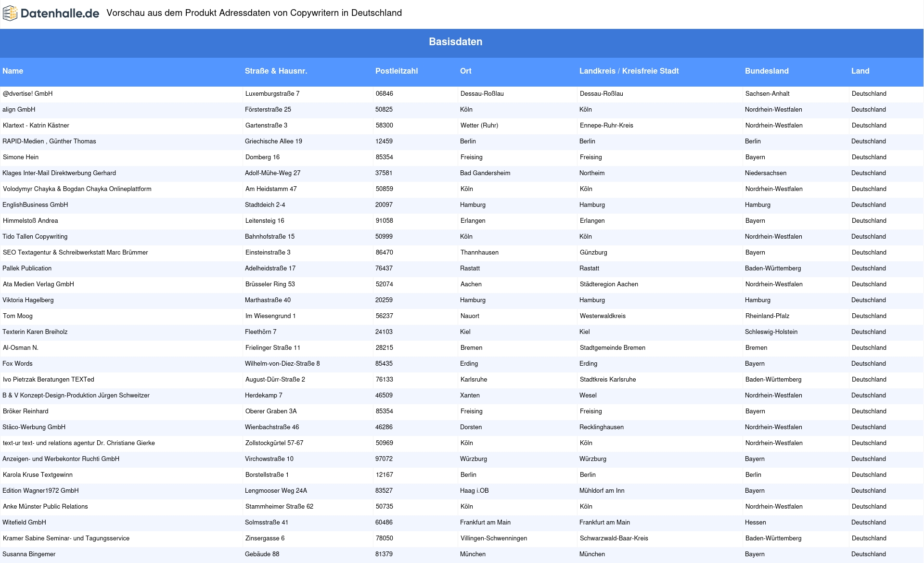This screenshot has height=563, width=924.
Task: Click the Thannhausen city cell
Action: point(479,253)
